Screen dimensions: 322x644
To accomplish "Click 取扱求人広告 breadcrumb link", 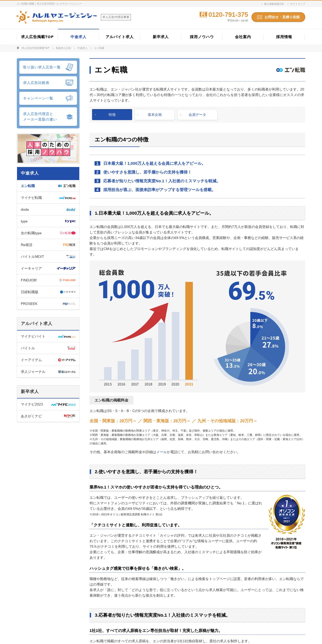I will click(63, 48).
